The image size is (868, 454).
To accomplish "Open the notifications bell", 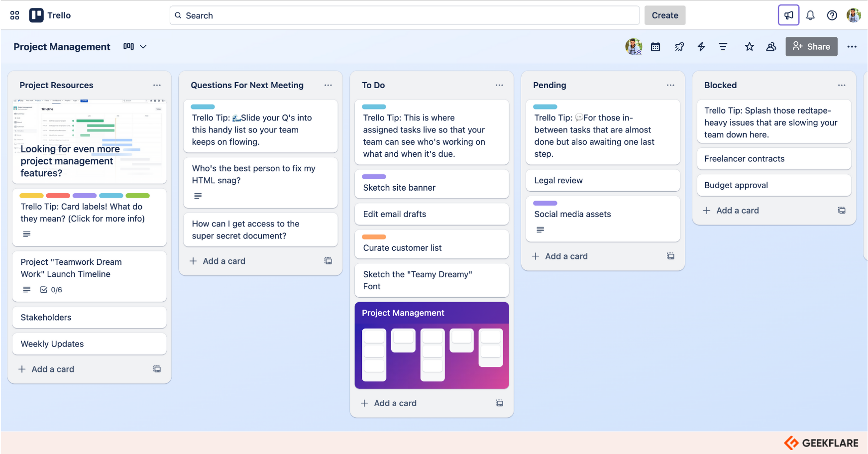I will tap(810, 15).
